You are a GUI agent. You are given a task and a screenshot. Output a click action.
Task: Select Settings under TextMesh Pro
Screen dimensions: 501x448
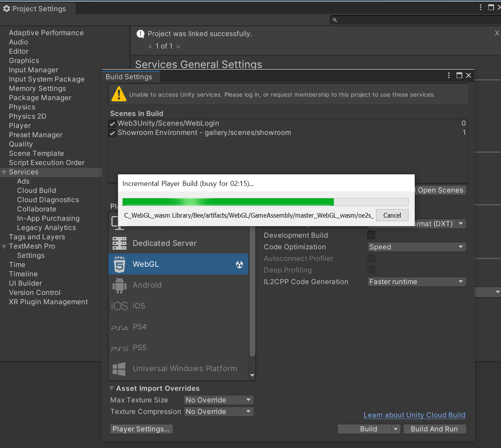[x=31, y=256]
